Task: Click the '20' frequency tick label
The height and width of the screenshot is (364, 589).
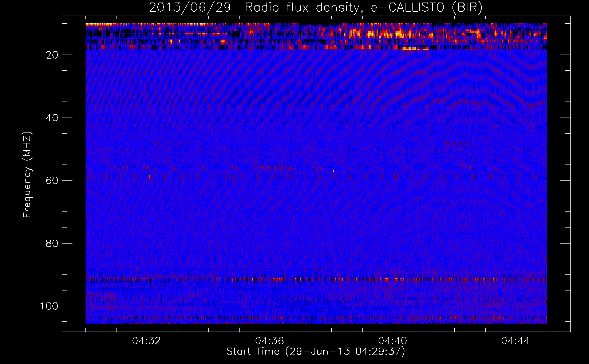Action: 52,55
